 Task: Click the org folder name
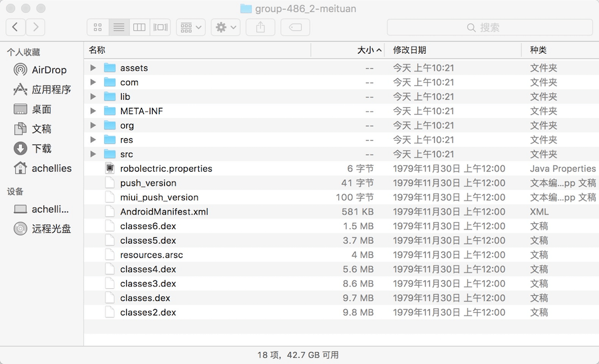click(127, 126)
